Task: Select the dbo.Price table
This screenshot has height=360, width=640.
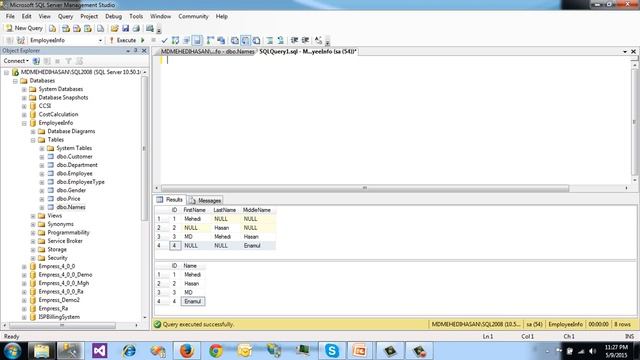Action: 68,199
